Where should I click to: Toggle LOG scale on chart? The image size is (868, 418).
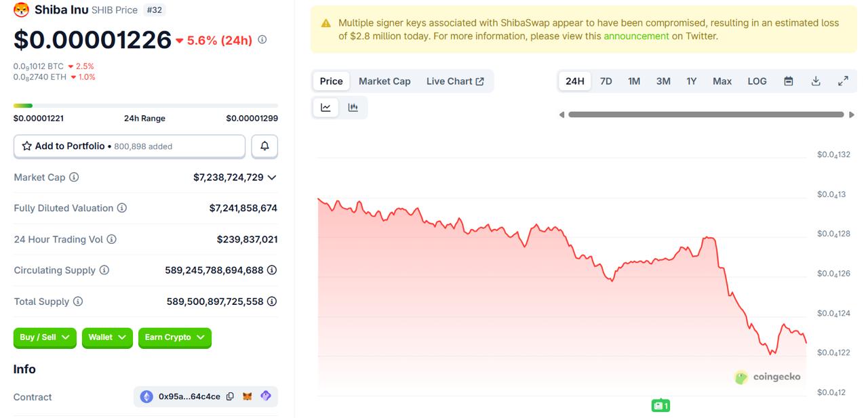pos(757,81)
